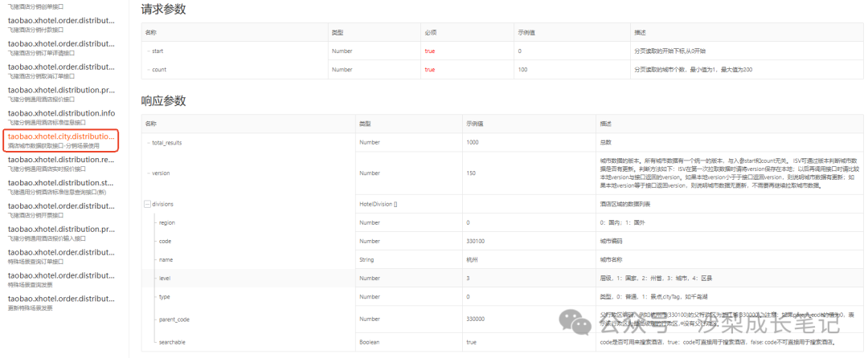This screenshot has width=868, height=358.
Task: Click the long version description paragraph
Action: point(730,173)
